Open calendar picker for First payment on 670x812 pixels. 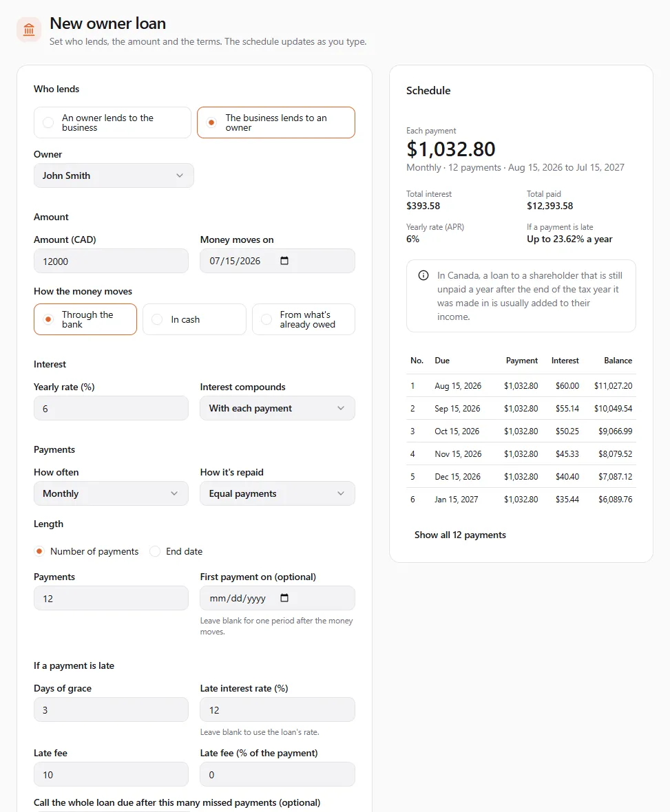pyautogui.click(x=284, y=598)
